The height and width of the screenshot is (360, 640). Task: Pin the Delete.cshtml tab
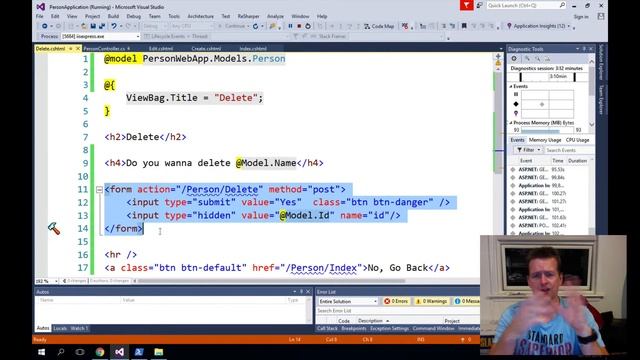[x=71, y=49]
